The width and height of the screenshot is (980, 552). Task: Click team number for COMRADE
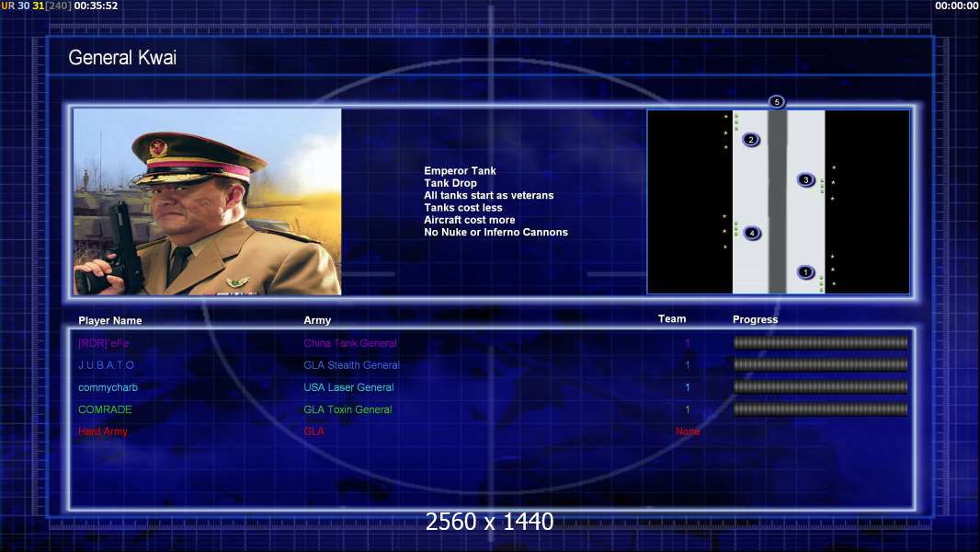coord(687,409)
